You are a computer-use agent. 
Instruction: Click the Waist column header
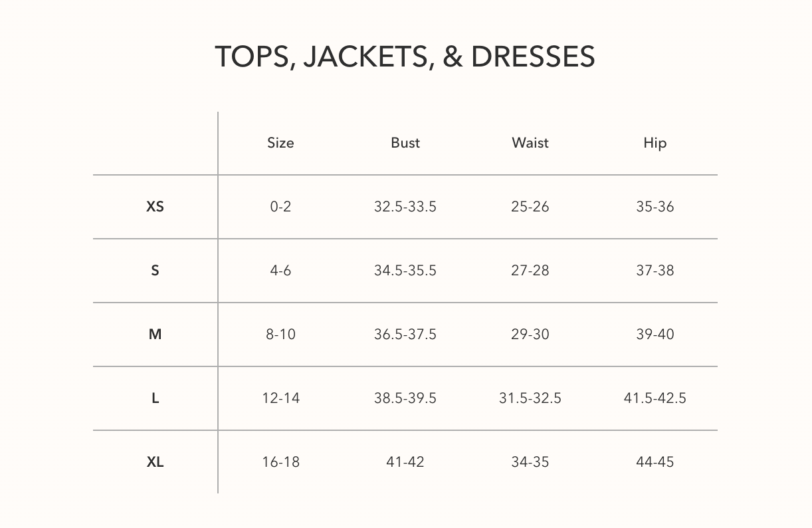[x=530, y=143]
